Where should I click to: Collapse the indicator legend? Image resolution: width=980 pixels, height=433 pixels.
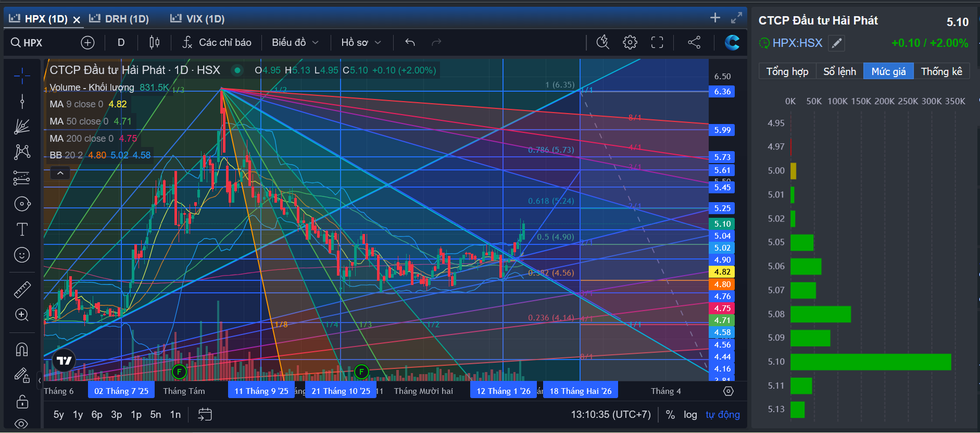[60, 173]
